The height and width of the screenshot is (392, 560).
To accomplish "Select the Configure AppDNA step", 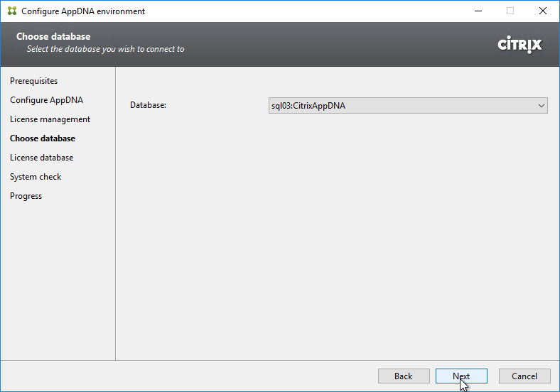I will click(46, 100).
